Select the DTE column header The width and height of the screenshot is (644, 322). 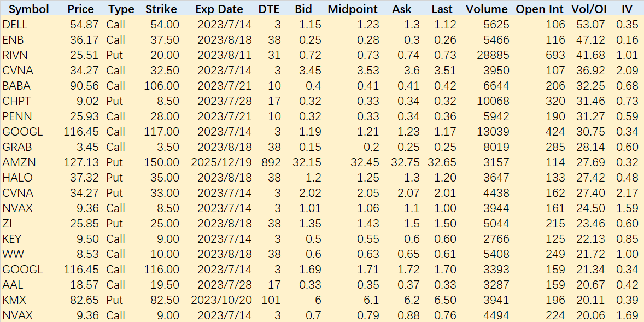pyautogui.click(x=268, y=9)
